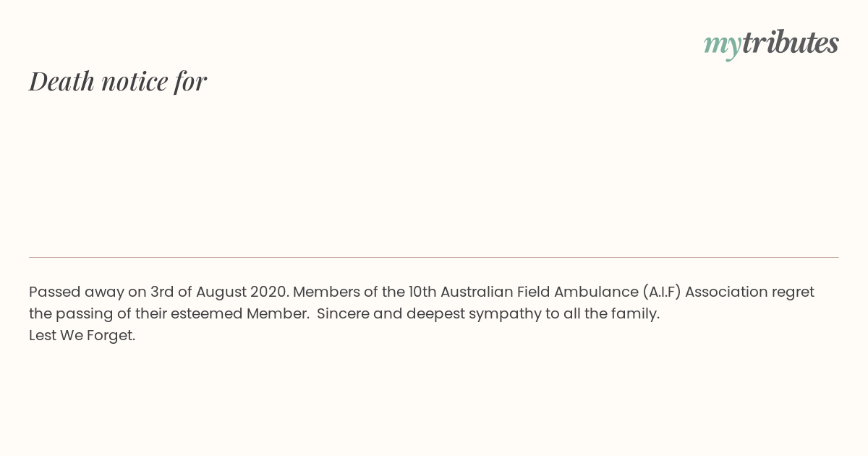
Task: Click the 'to all the family' text
Action: (x=600, y=314)
